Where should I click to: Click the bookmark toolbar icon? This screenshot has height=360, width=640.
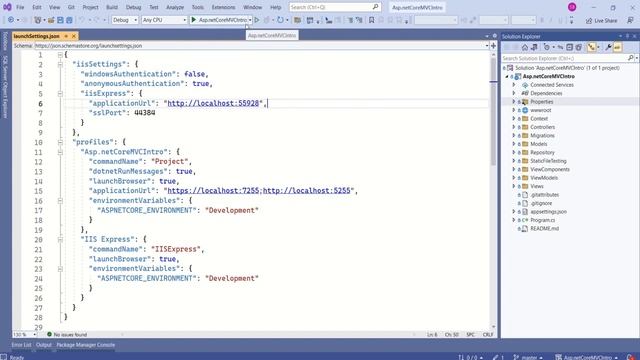tap(371, 20)
